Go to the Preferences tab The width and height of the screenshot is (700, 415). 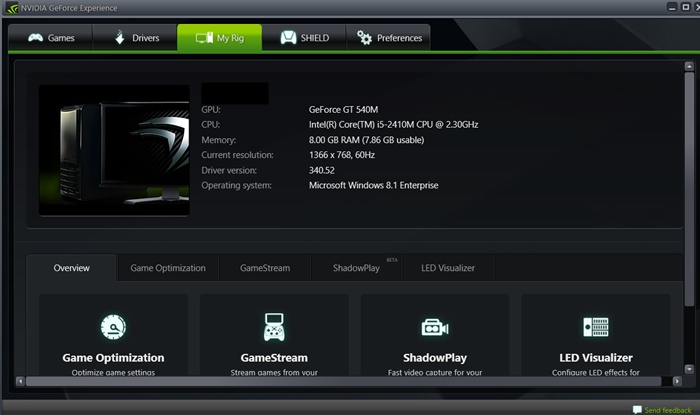pos(388,38)
